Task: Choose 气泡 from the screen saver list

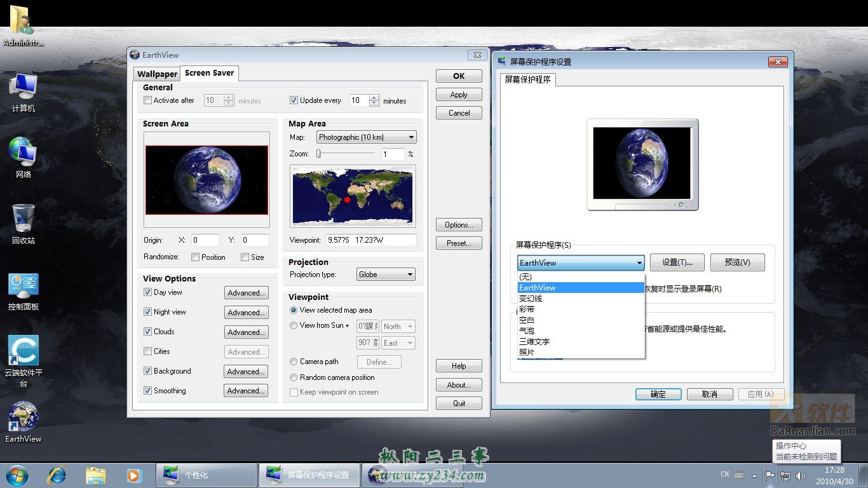Action: pos(581,331)
